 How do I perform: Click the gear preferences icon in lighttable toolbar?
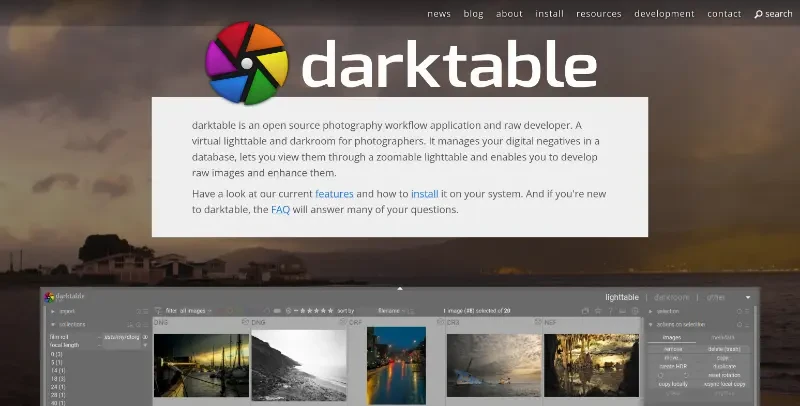click(635, 311)
